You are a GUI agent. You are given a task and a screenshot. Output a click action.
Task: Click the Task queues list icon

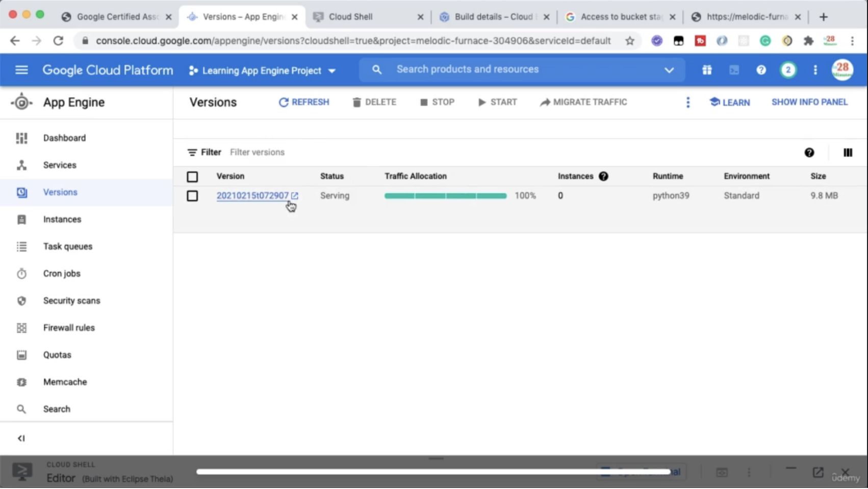pos(21,247)
